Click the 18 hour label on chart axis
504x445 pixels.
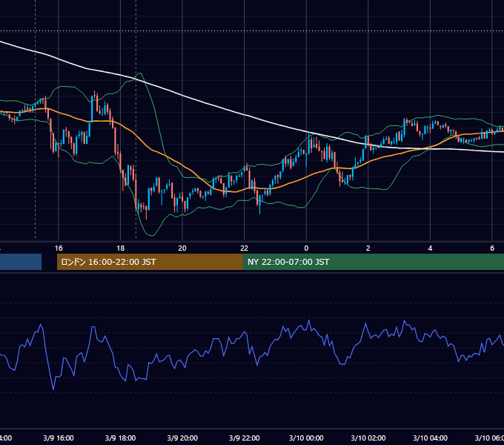tap(120, 248)
